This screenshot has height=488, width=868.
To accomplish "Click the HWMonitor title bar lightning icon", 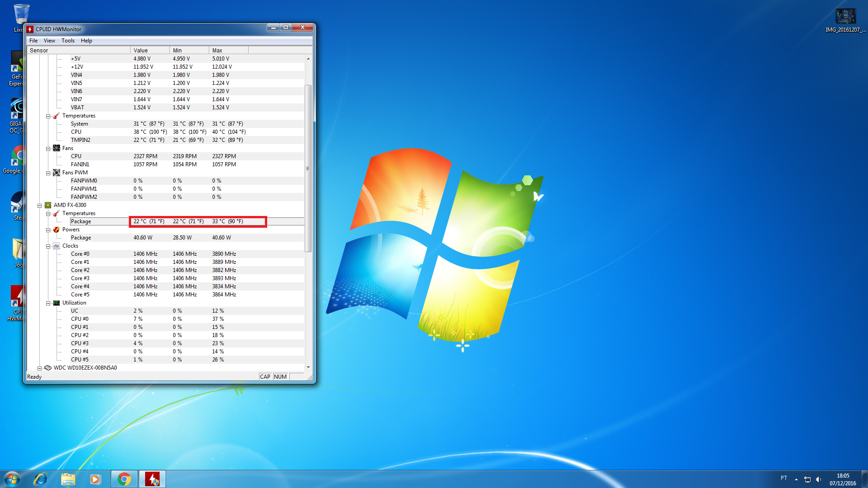I will point(30,29).
